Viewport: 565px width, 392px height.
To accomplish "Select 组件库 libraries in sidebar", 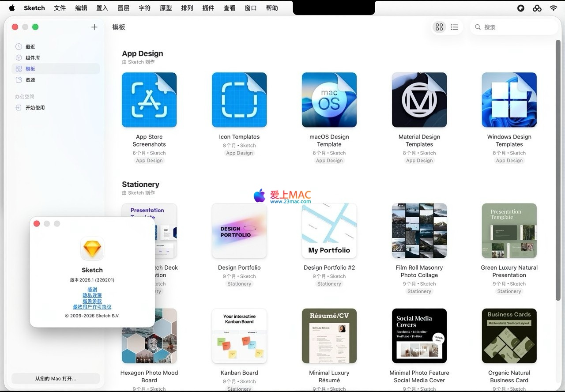I will click(33, 58).
